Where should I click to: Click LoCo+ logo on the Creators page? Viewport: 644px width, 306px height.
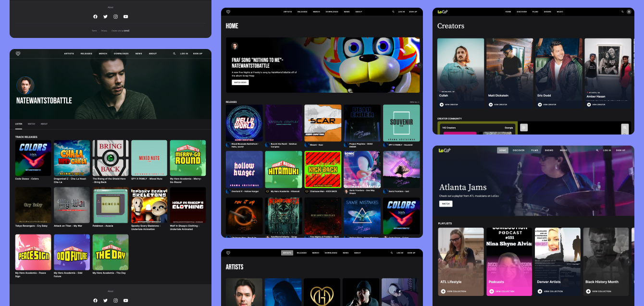pyautogui.click(x=443, y=12)
